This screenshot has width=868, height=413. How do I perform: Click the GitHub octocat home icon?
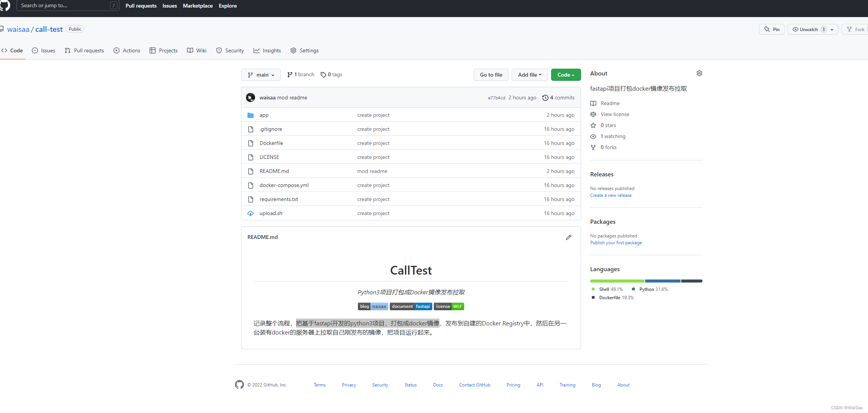click(6, 5)
